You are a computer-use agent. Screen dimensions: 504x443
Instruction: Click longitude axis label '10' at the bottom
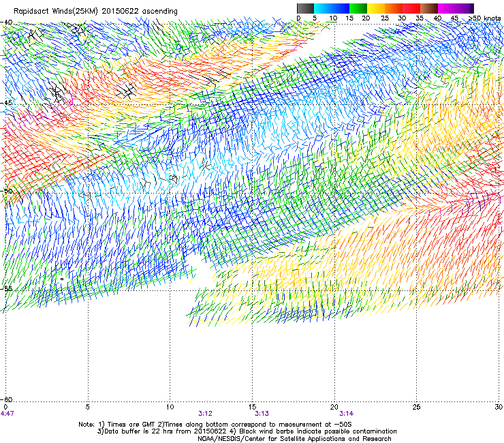[x=170, y=407]
